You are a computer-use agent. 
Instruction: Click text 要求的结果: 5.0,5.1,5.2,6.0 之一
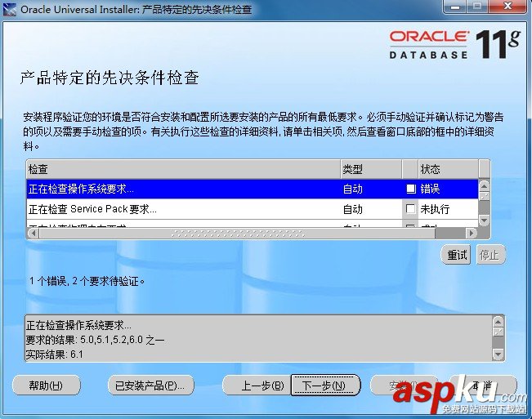[x=95, y=340]
